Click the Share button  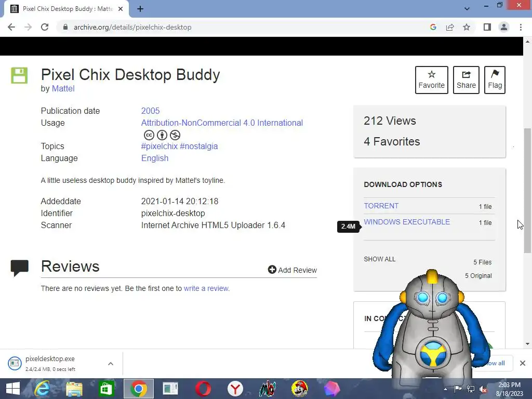(466, 79)
